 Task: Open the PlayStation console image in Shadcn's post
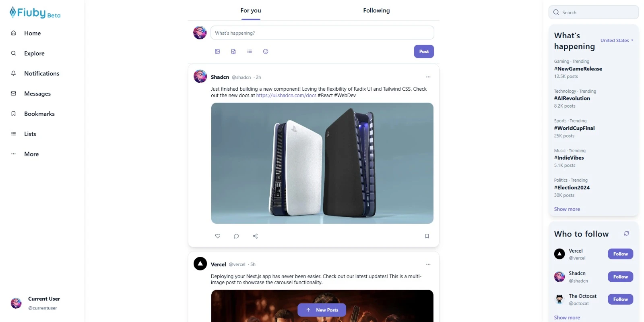322,163
